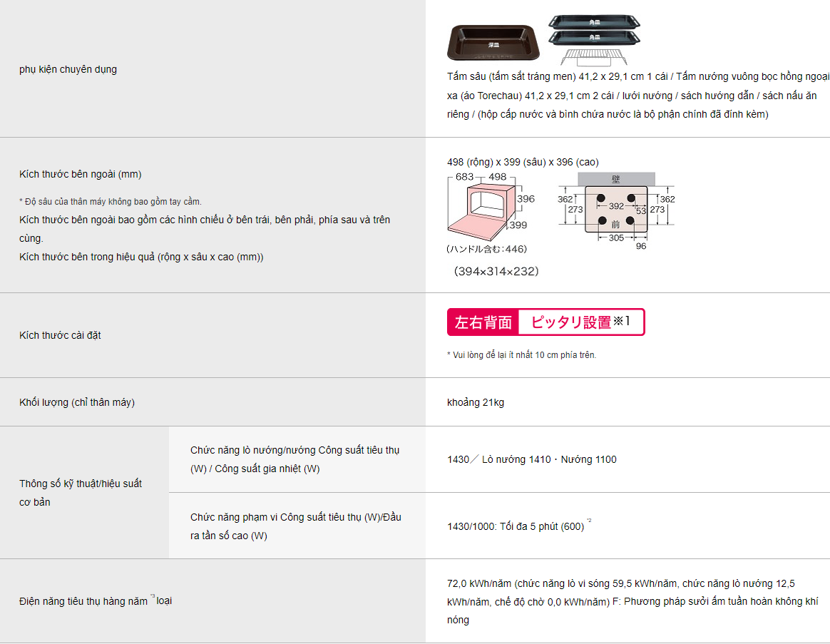Click the upper black square baking tray

coord(594,23)
